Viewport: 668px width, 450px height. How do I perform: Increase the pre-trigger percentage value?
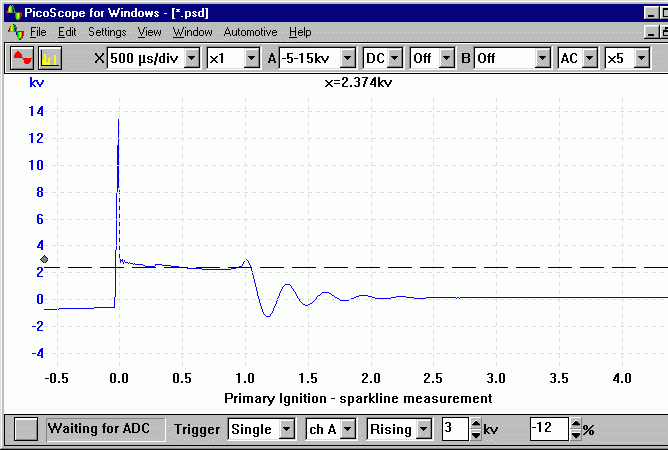pyautogui.click(x=576, y=424)
